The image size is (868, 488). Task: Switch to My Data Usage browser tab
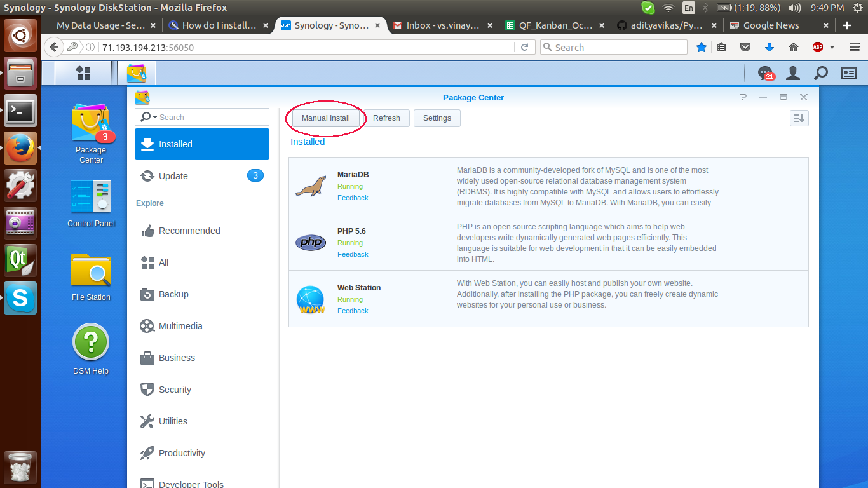click(100, 25)
